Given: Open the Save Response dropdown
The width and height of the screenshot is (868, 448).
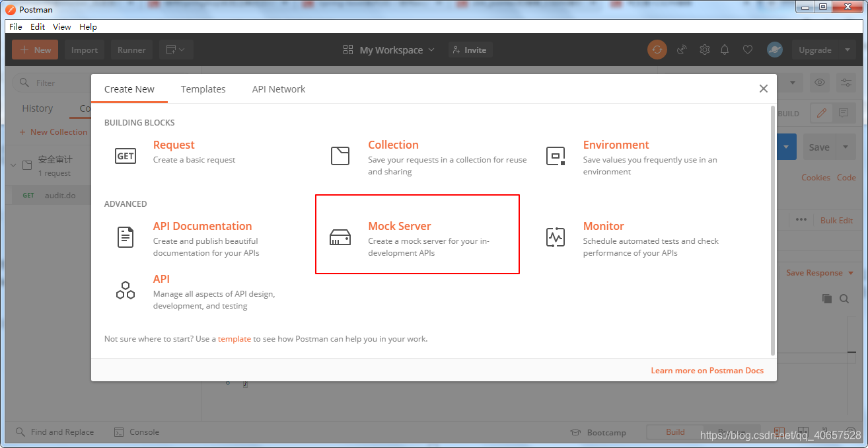Looking at the screenshot, I should (820, 273).
